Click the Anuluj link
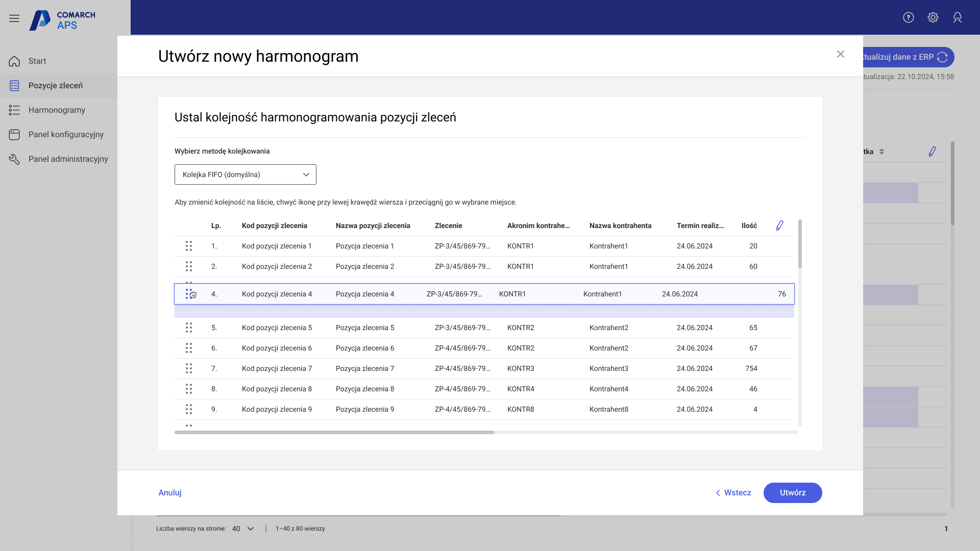Screen dimensions: 980x551 pos(169,492)
